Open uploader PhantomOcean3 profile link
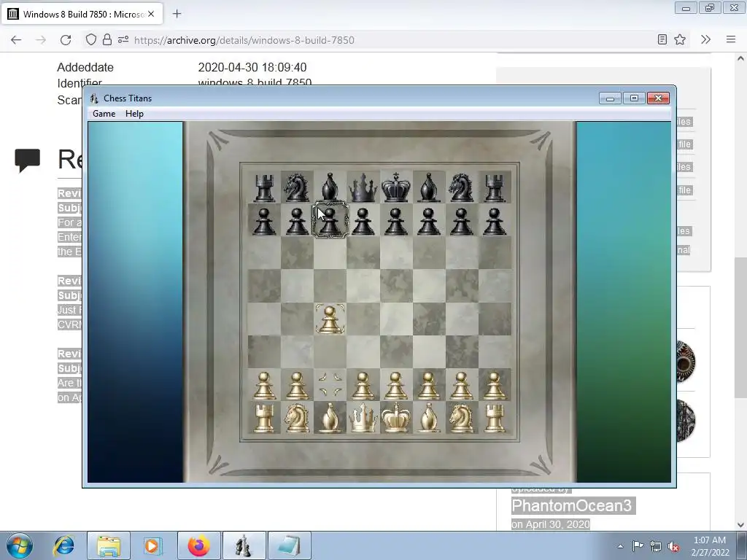Viewport: 747px width, 560px height. [x=572, y=506]
